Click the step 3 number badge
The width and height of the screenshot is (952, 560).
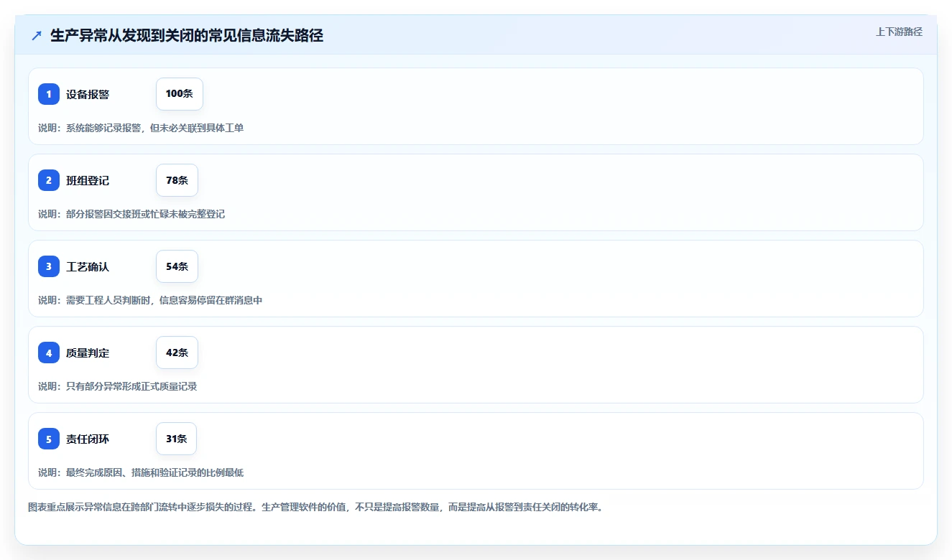click(49, 266)
